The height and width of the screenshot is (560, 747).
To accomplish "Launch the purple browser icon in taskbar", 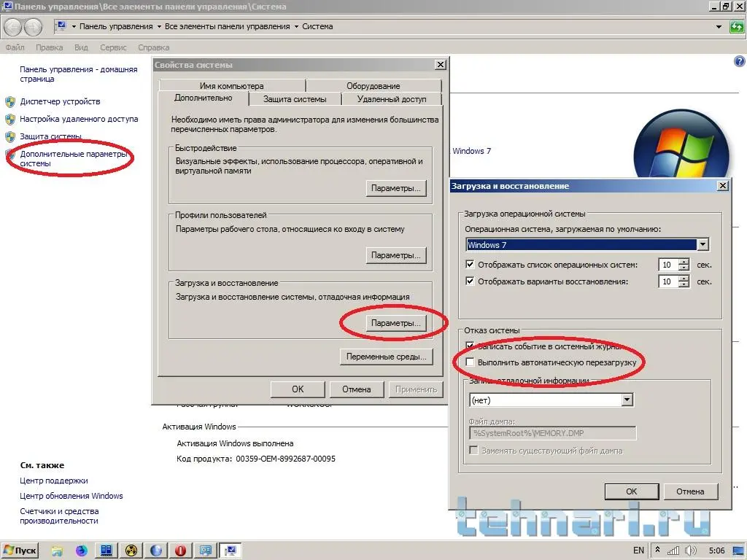I will pyautogui.click(x=82, y=551).
